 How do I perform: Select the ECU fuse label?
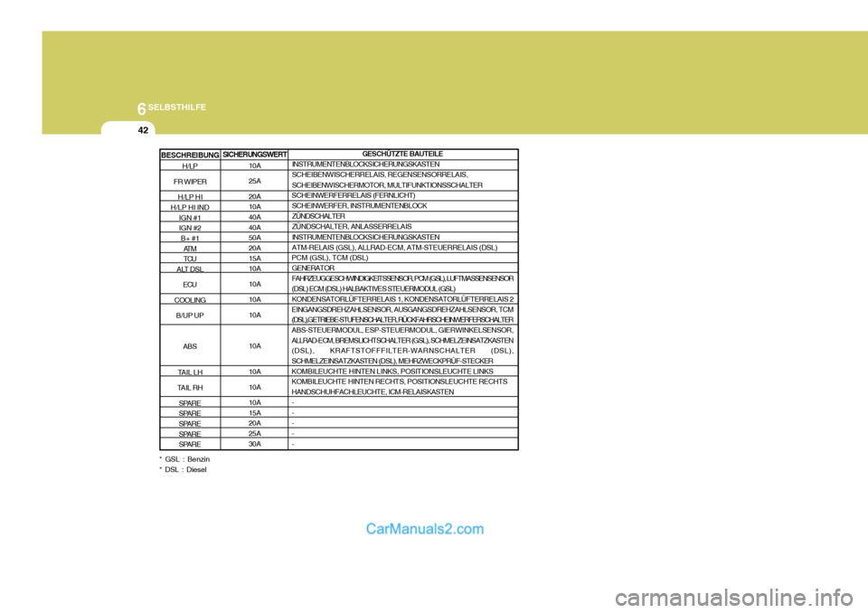[x=190, y=285]
